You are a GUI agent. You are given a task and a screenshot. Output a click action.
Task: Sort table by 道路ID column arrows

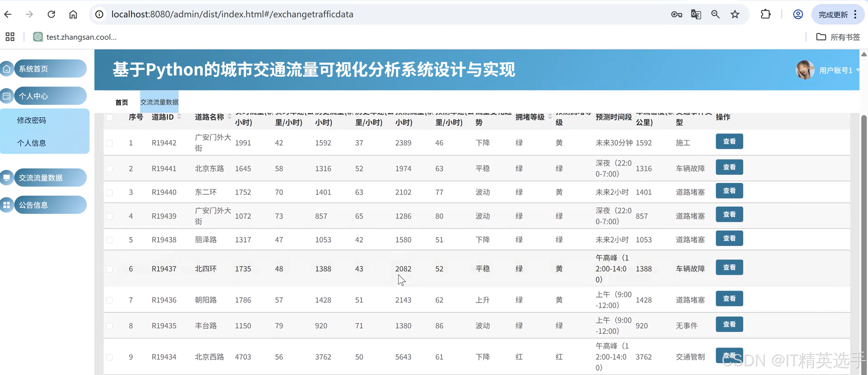coord(179,116)
